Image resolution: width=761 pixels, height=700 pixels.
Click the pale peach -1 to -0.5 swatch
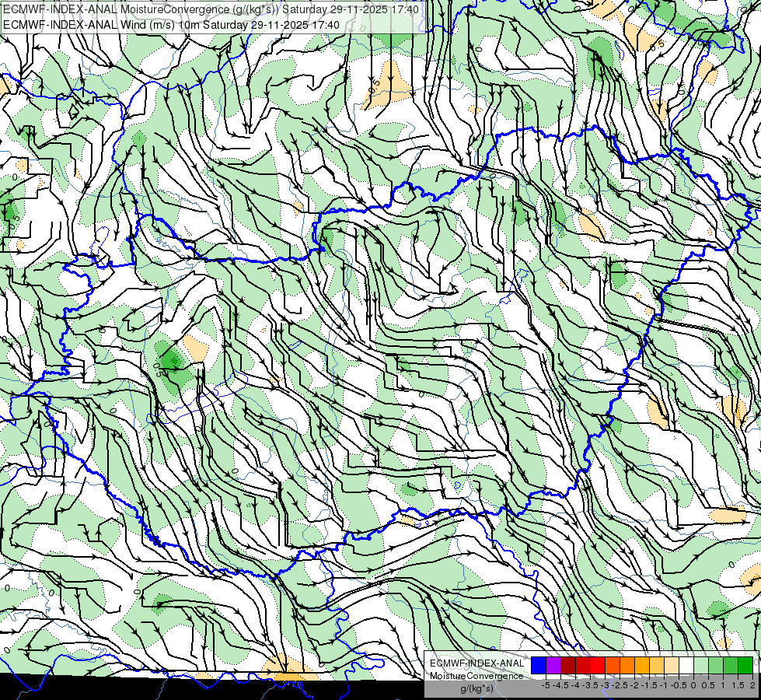coord(672,665)
